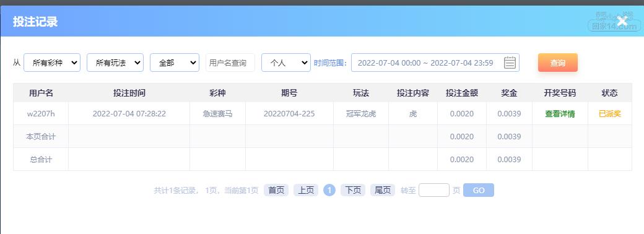Viewport: 644px width, 234px height.
Task: Select page number 1 circle
Action: tap(329, 190)
